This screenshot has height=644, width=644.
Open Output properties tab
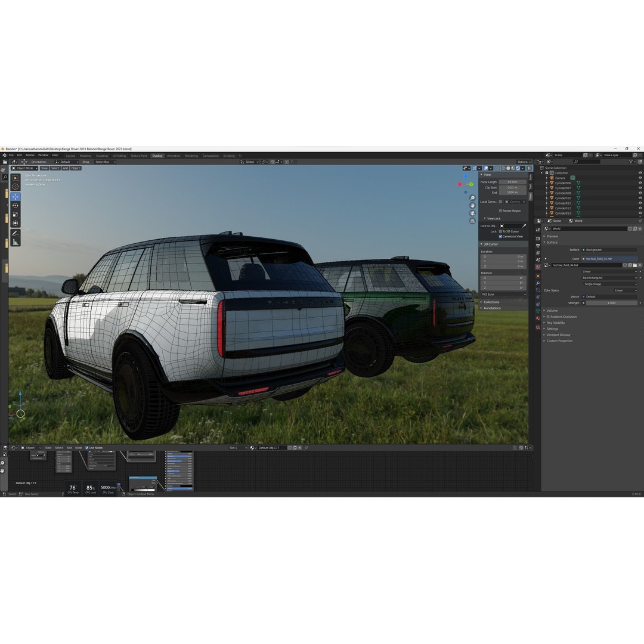click(538, 246)
